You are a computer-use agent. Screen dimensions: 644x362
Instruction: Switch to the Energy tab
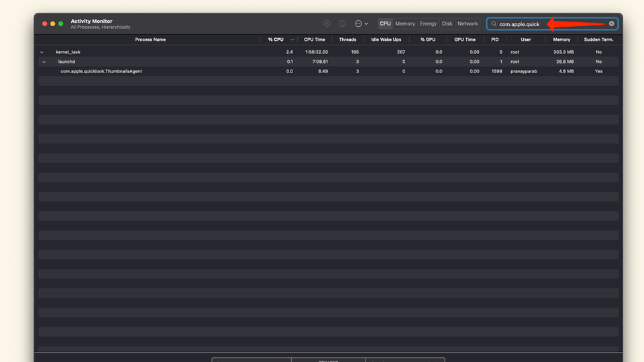(429, 24)
